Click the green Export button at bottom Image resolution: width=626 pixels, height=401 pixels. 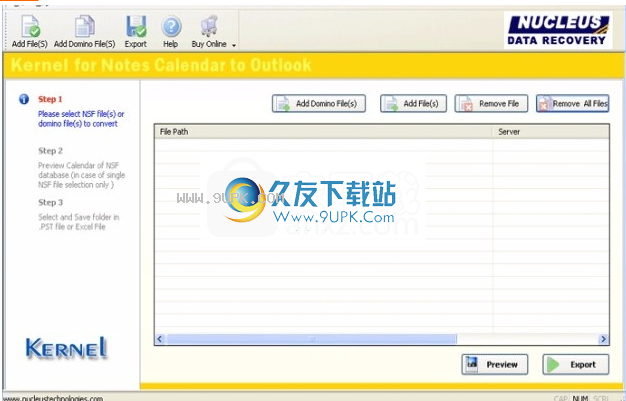(576, 364)
